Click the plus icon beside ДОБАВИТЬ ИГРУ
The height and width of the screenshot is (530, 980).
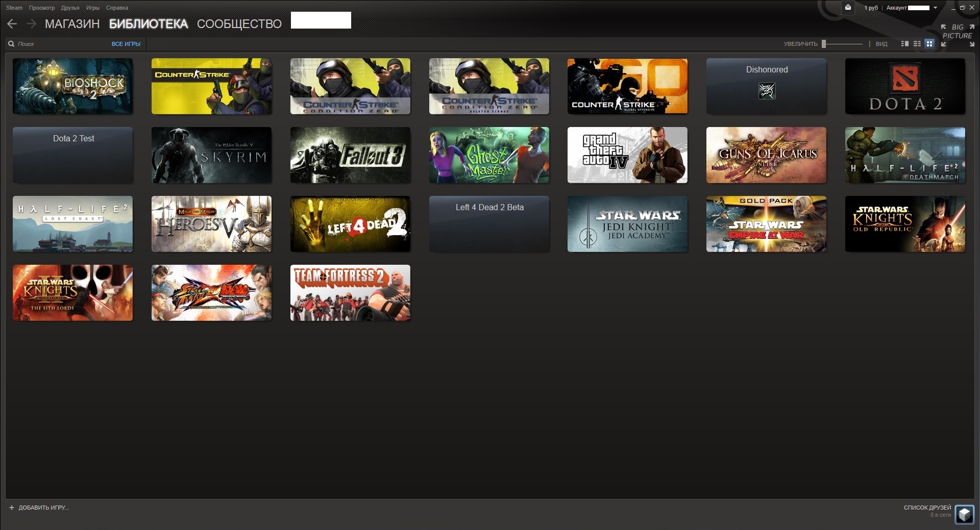(12, 508)
